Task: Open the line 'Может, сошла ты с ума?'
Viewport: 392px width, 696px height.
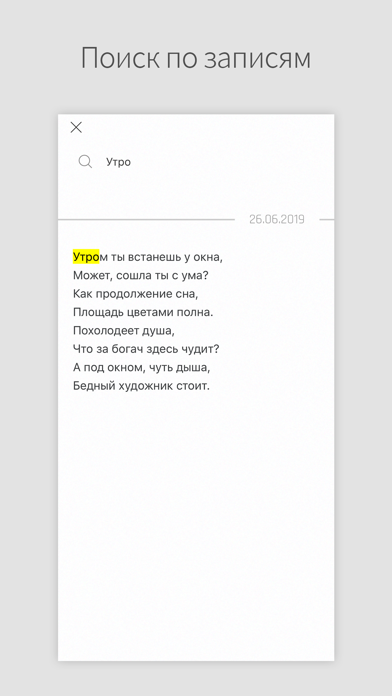Action: coord(141,276)
